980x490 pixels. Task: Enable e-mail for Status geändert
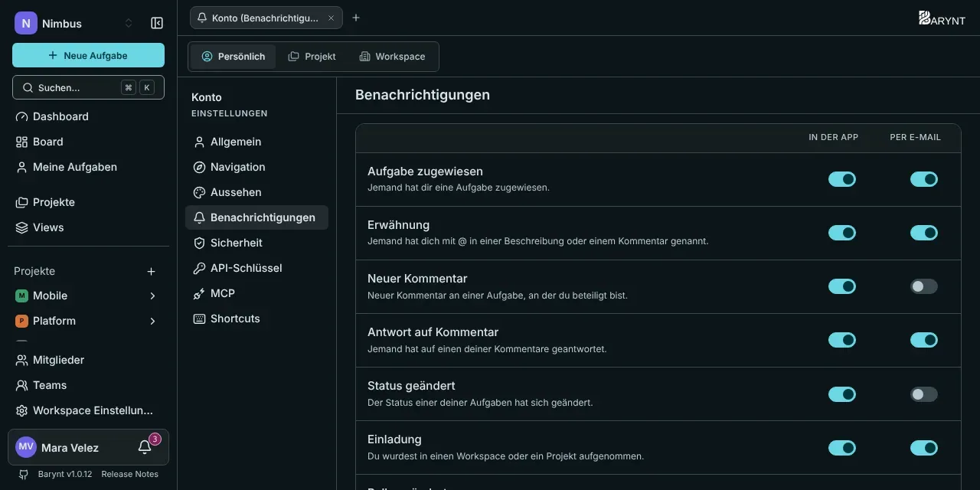click(924, 394)
